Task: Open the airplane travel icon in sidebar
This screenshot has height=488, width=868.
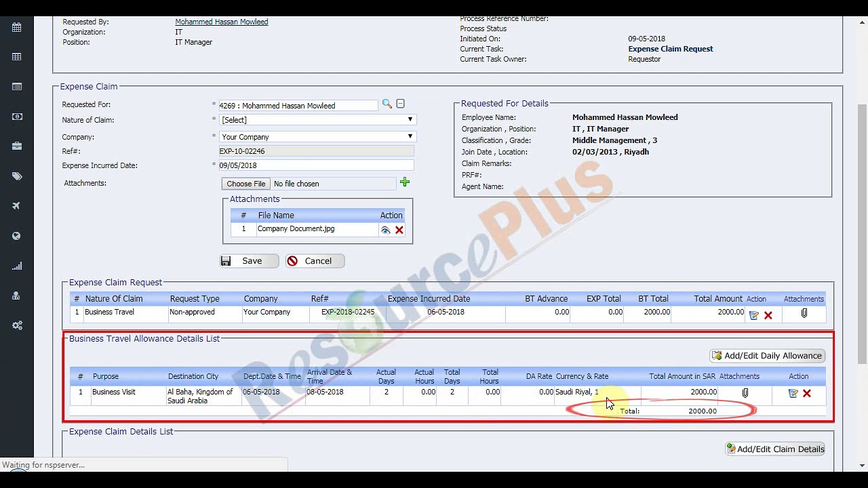Action: [17, 206]
